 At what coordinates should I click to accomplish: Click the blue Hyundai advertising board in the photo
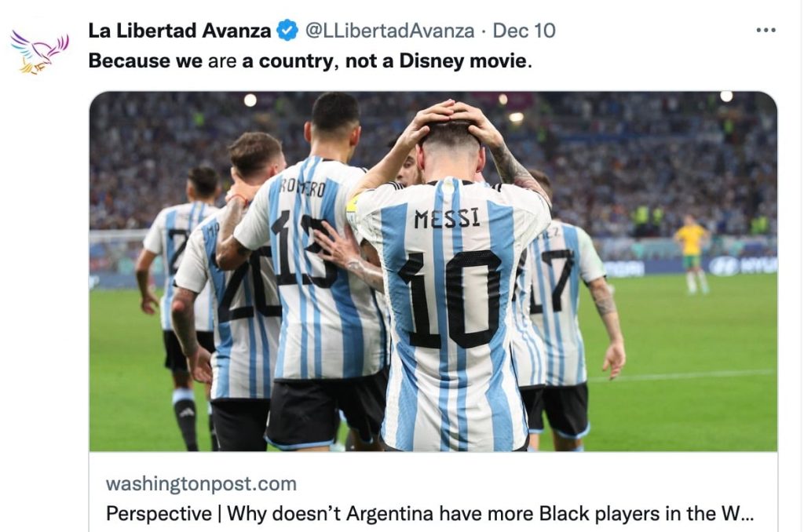coord(743,265)
